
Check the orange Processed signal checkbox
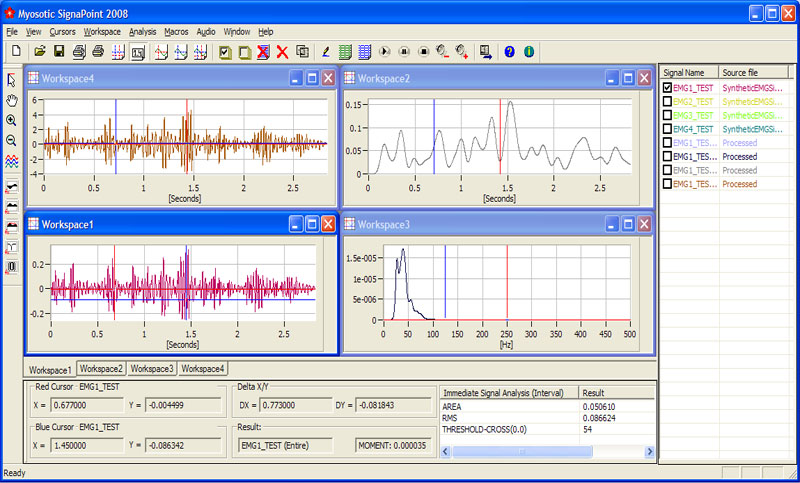(x=667, y=184)
